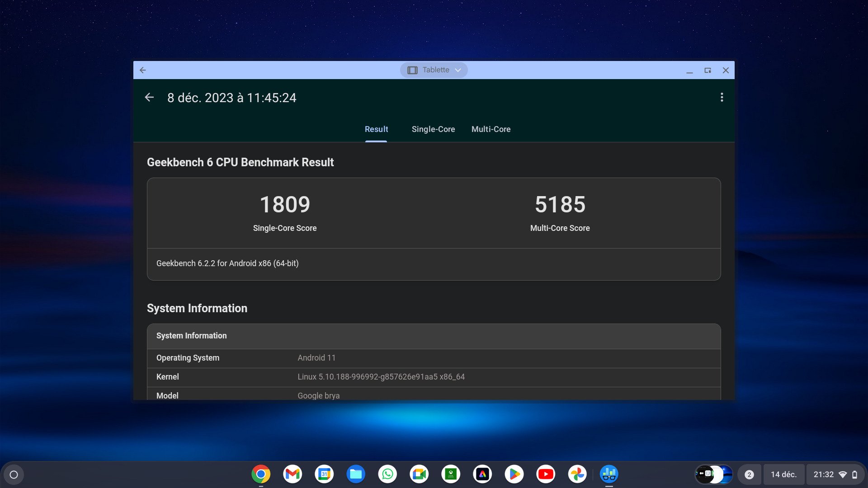Open the ChromeOS app launcher
Image resolution: width=868 pixels, height=488 pixels.
[x=14, y=474]
